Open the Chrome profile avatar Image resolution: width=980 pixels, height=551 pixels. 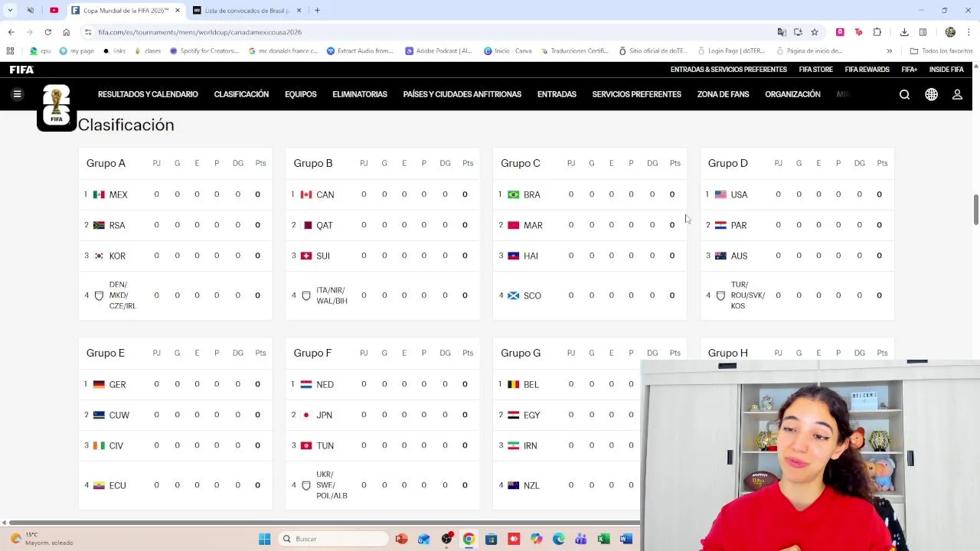(x=950, y=32)
